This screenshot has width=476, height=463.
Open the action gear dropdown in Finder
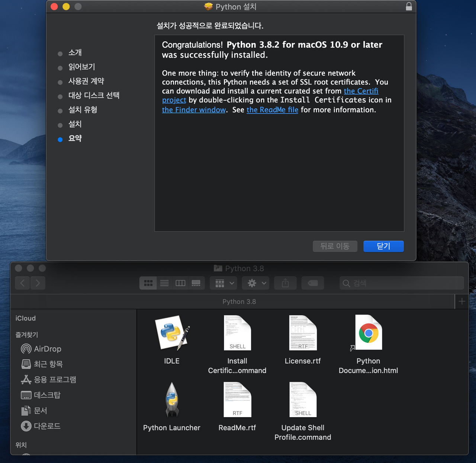point(255,283)
